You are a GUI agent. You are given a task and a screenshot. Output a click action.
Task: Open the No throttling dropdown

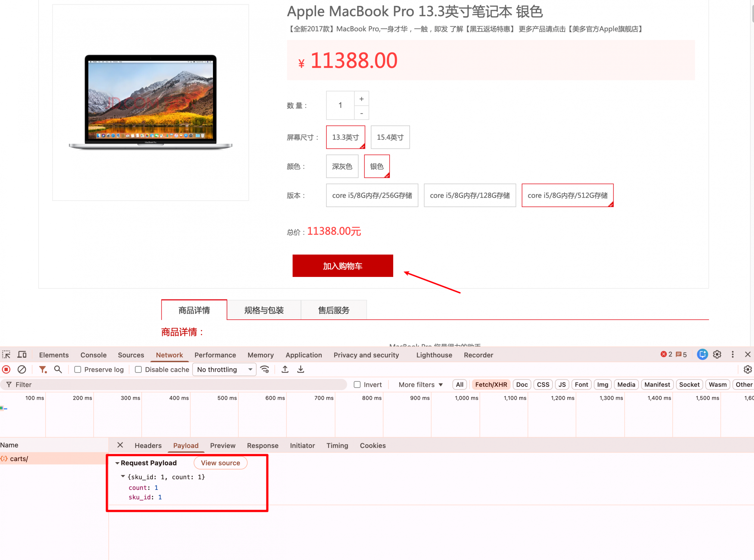pyautogui.click(x=224, y=369)
